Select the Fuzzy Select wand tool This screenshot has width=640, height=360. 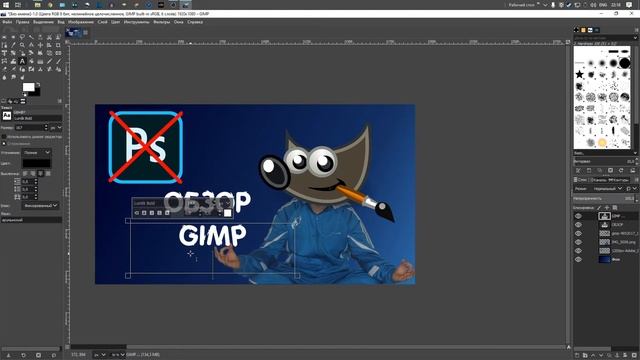(x=31, y=37)
